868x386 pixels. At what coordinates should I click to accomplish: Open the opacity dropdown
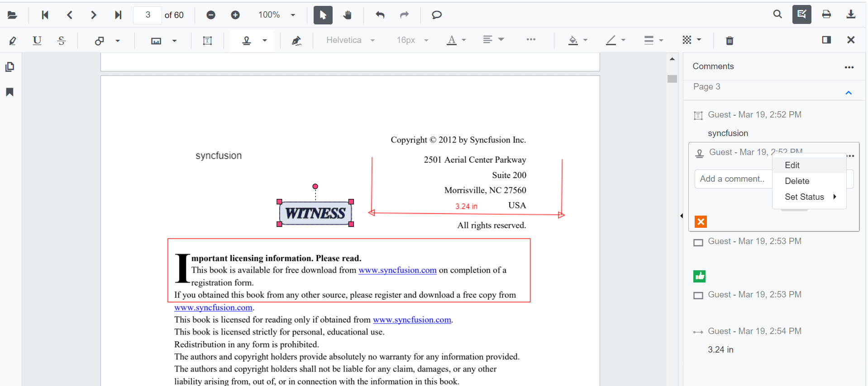692,40
